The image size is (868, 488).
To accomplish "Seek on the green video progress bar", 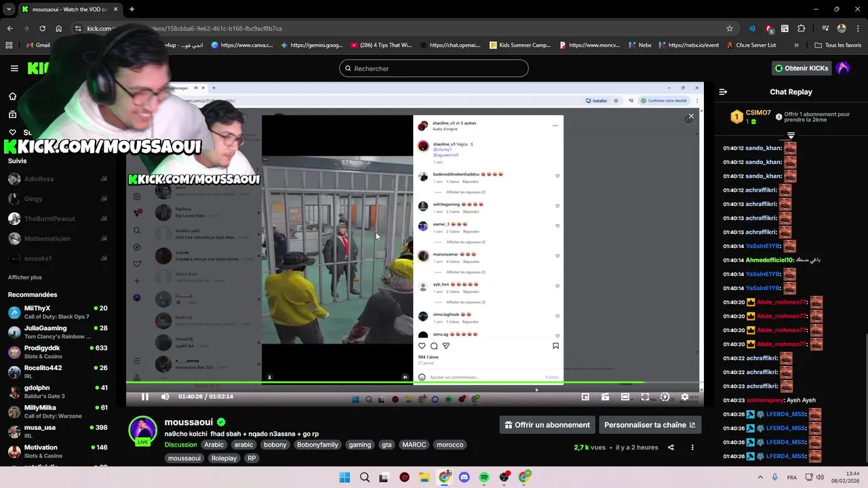I will click(414, 384).
